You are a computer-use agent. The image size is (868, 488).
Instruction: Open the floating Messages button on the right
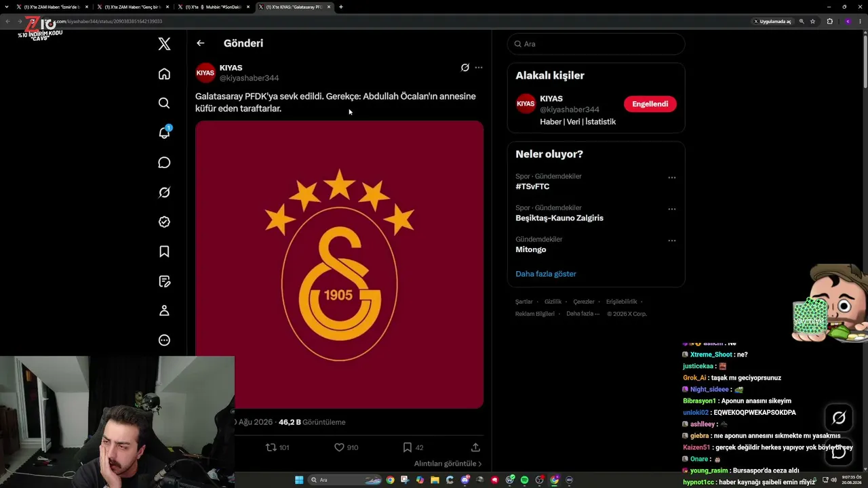pyautogui.click(x=839, y=452)
